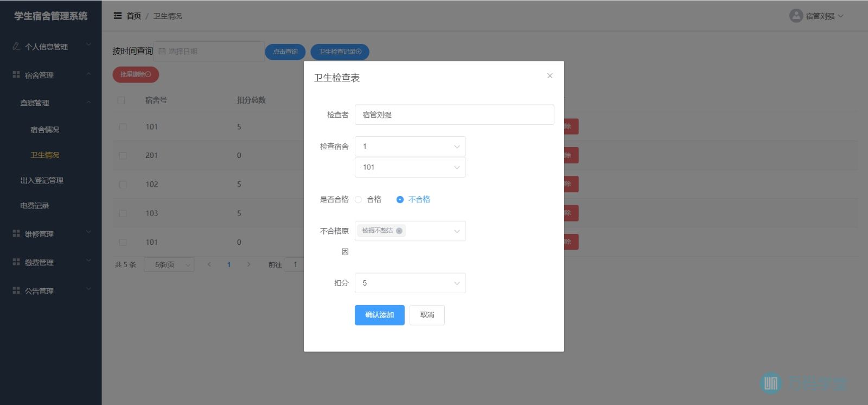Click the 检查者 input field
Image resolution: width=868 pixels, height=405 pixels.
[x=454, y=115]
